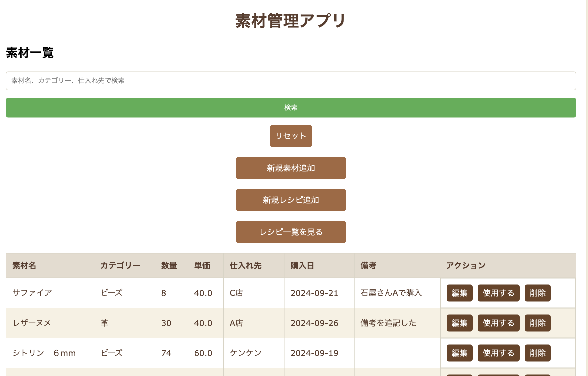Click the 素材名 column header
This screenshot has height=376, width=588.
pos(24,265)
